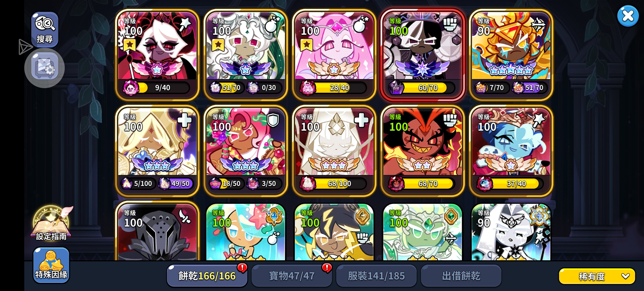Click the crystal icon beside 60/70
Screen dimensions: 644x291
[x=396, y=88]
